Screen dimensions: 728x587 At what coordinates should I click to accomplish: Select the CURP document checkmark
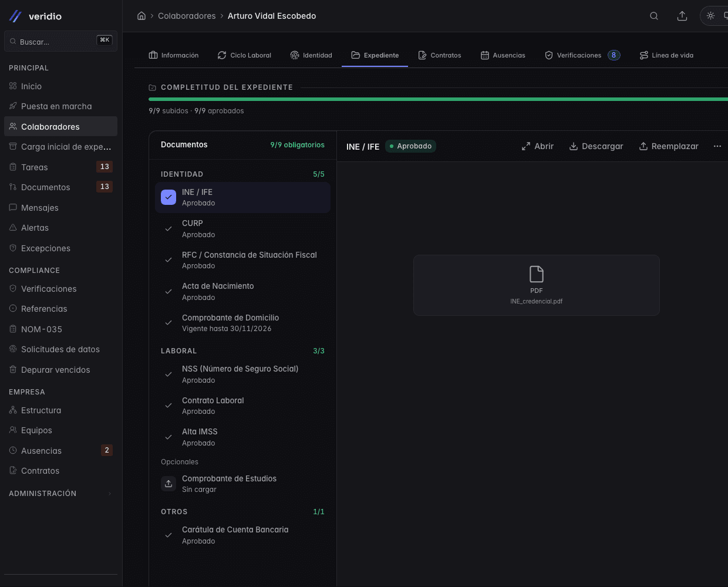[168, 229]
